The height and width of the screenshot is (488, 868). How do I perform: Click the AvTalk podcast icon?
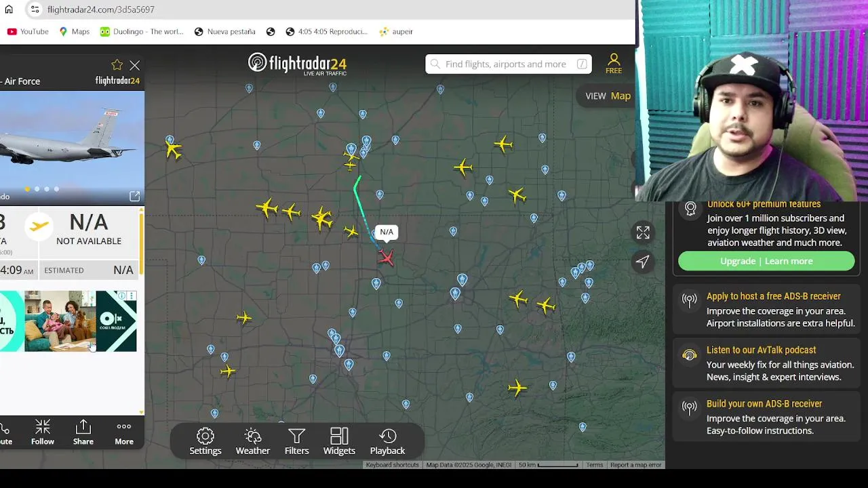[x=690, y=354]
